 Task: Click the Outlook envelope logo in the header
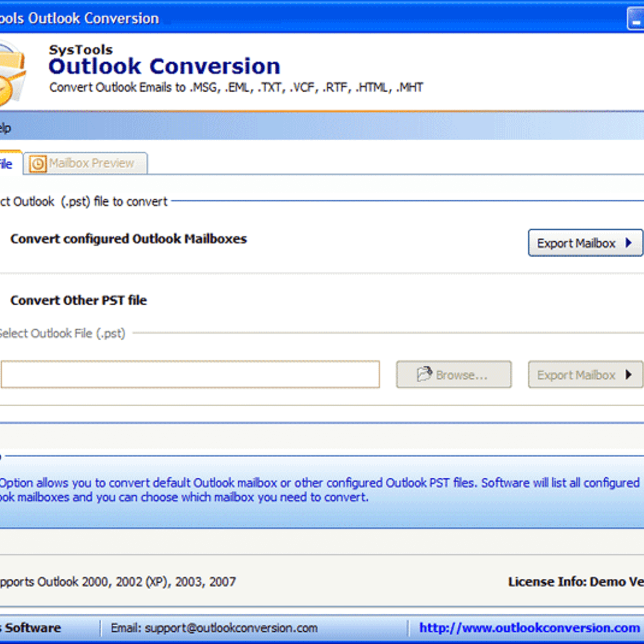(x=11, y=72)
